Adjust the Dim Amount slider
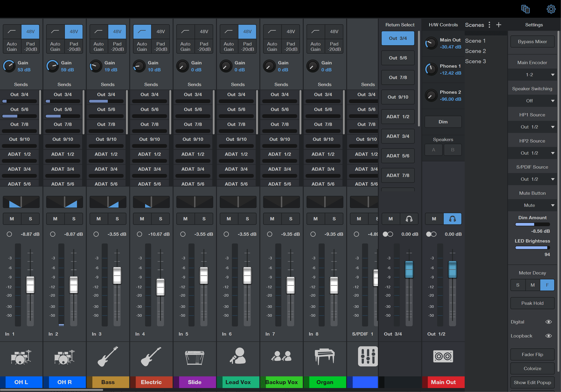561x392 pixels. point(532,224)
